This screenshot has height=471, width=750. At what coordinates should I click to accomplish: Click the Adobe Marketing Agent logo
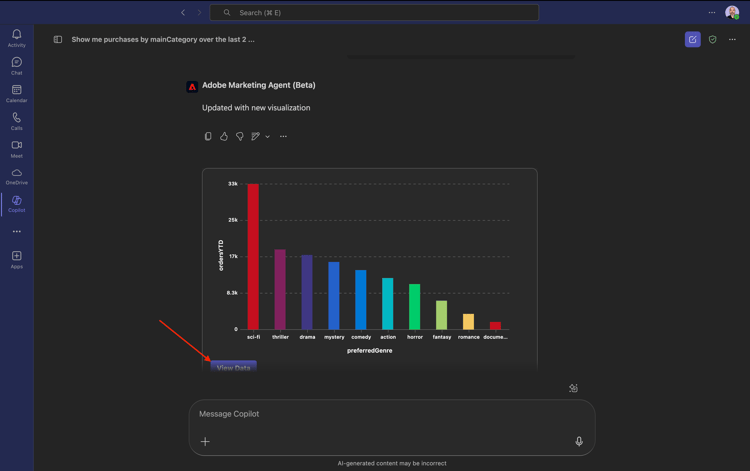click(x=192, y=87)
